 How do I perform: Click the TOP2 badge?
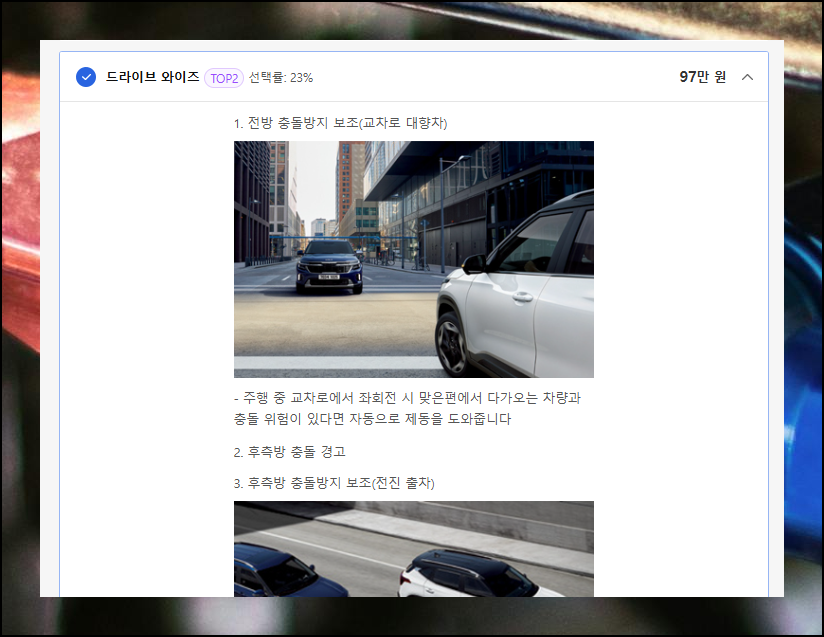point(224,78)
